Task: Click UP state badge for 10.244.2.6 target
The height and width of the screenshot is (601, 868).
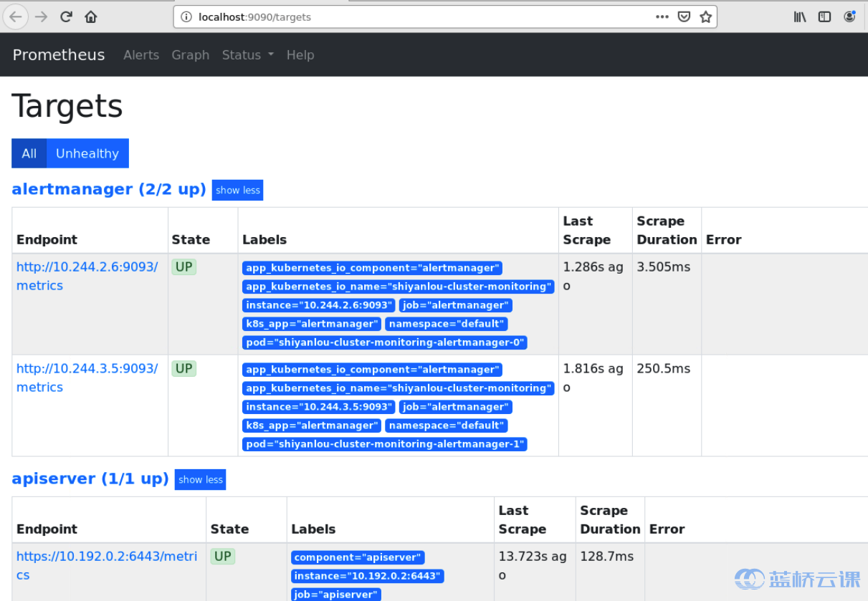Action: tap(184, 267)
